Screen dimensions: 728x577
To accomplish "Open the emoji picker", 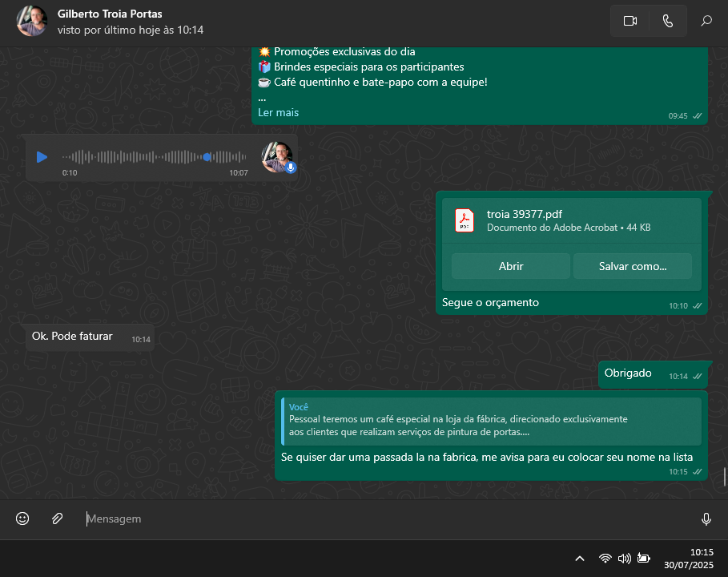I will [x=22, y=518].
